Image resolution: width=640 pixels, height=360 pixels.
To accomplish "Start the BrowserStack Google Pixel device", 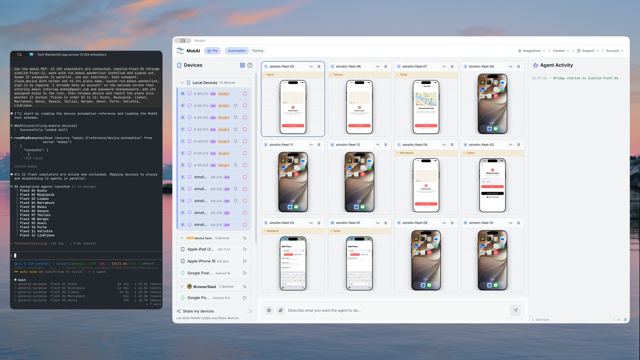I will click(244, 298).
